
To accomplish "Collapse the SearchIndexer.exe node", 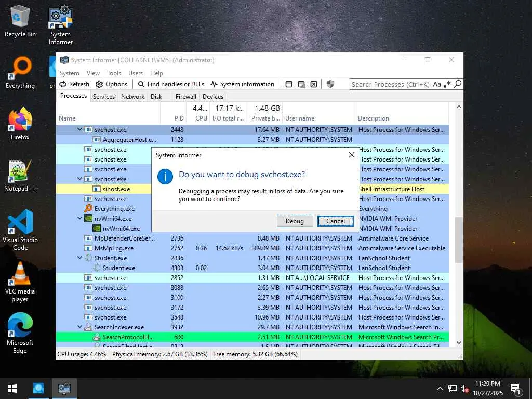I will 79,327.
